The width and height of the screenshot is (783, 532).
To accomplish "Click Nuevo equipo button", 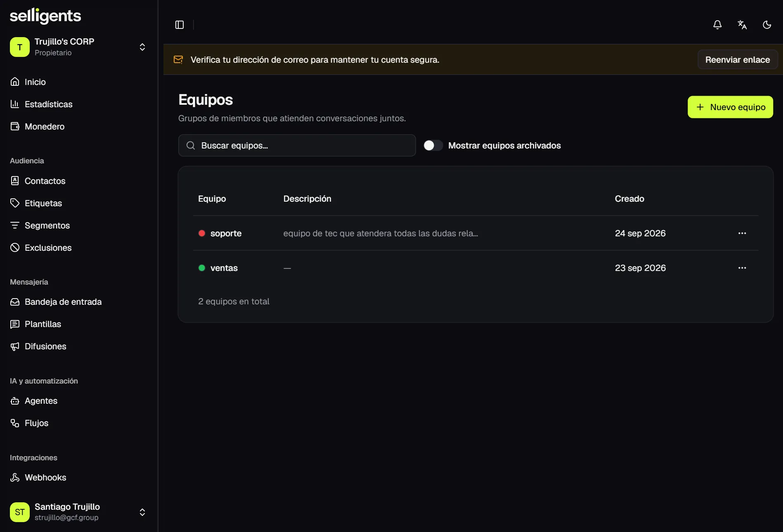I will [x=730, y=107].
